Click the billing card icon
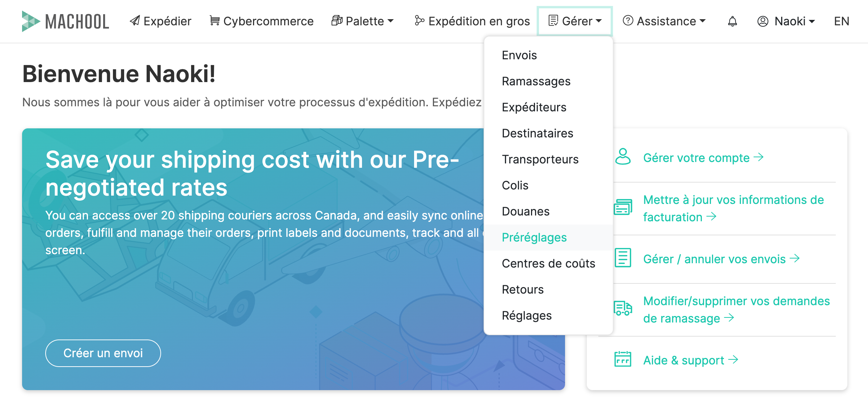868x410 pixels. click(623, 207)
